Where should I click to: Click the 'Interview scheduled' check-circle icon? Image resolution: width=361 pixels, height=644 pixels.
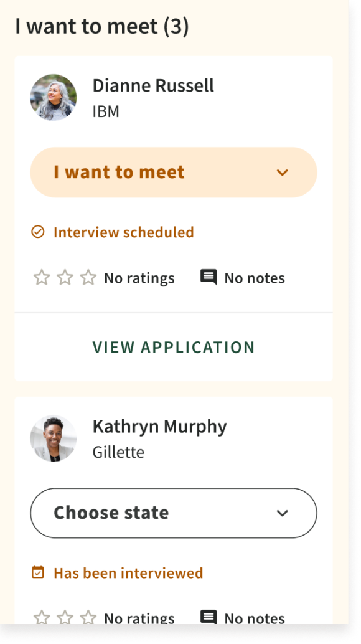click(x=38, y=232)
